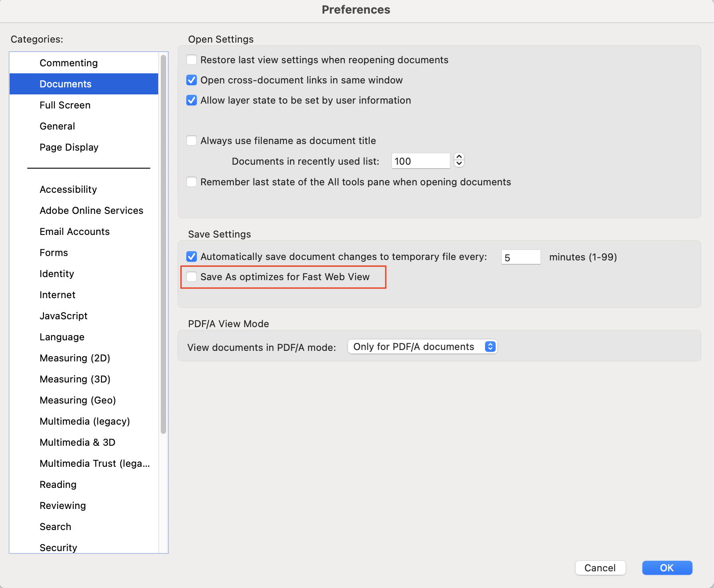Screen dimensions: 714x588
Task: Cancel the Preferences dialog
Action: [600, 567]
